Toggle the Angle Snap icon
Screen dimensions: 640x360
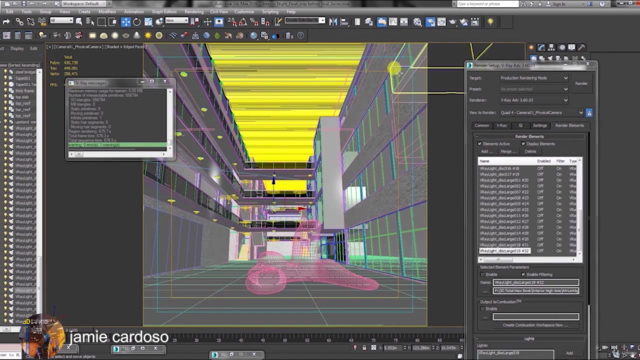click(243, 22)
